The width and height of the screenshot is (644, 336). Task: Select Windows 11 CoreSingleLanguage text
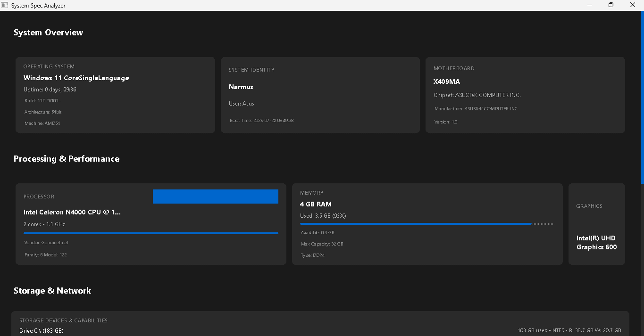click(76, 78)
